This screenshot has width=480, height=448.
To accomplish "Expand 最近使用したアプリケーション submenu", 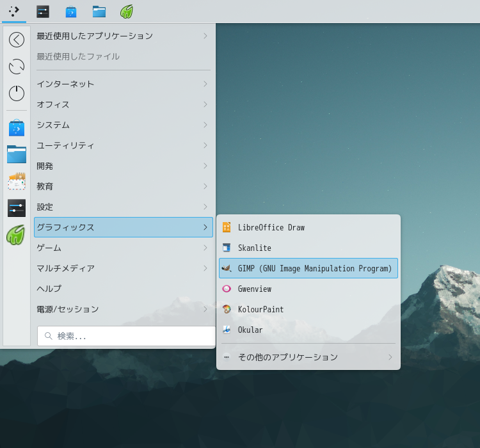I will pyautogui.click(x=124, y=36).
